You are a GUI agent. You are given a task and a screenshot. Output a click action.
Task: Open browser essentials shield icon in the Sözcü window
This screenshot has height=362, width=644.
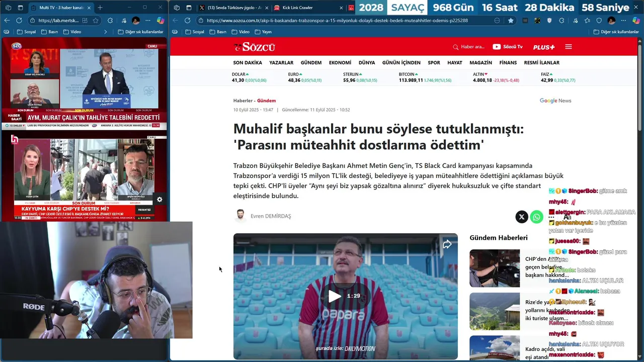click(x=599, y=21)
